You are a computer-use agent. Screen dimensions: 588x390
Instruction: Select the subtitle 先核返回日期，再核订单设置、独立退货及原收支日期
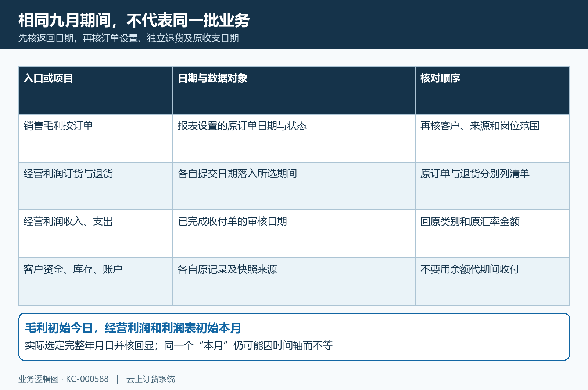click(x=129, y=38)
